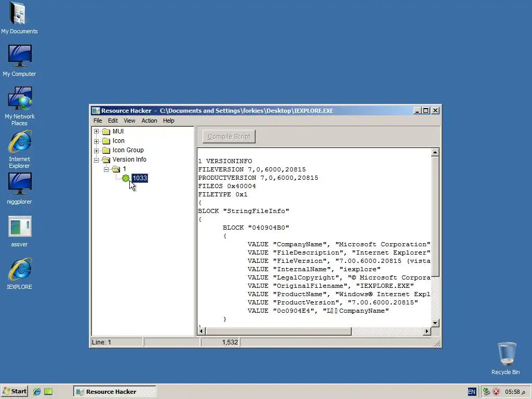Click the MUI folder icon in tree

(106, 131)
